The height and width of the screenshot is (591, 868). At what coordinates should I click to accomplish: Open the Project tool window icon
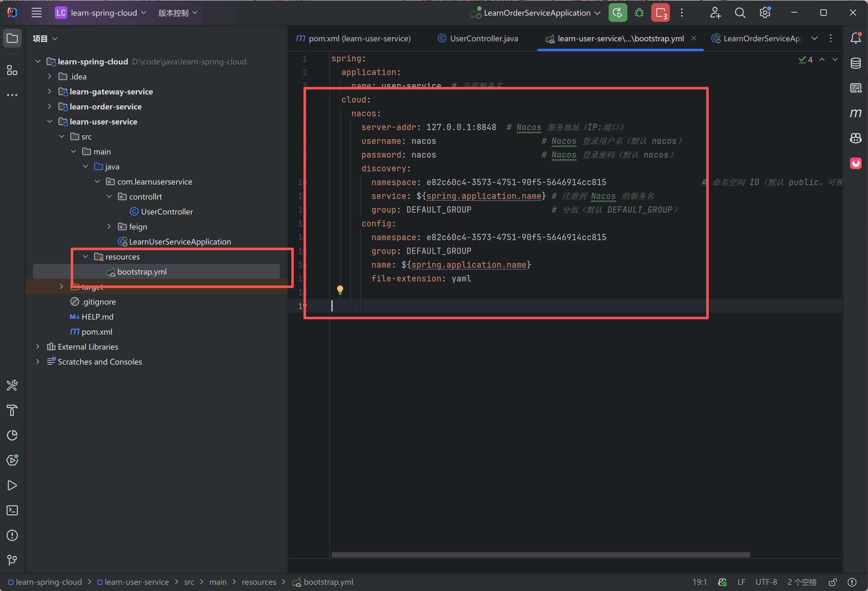click(x=12, y=38)
